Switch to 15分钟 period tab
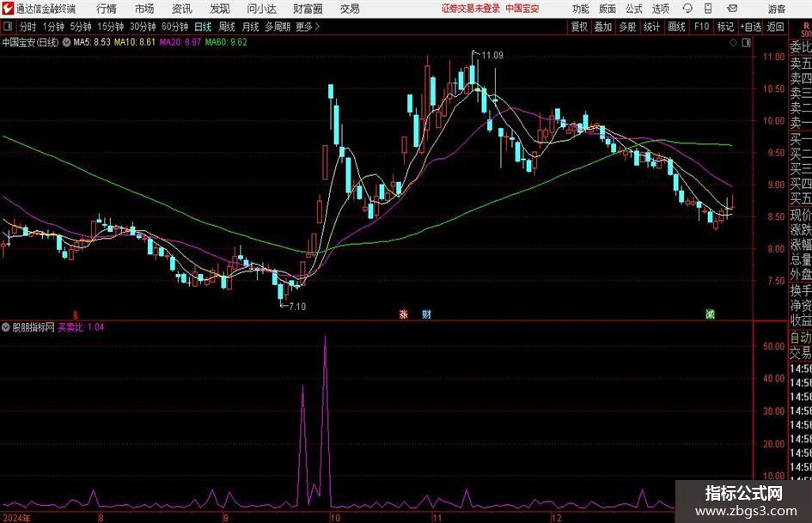Screen dimensions: 812x523 click(x=111, y=27)
